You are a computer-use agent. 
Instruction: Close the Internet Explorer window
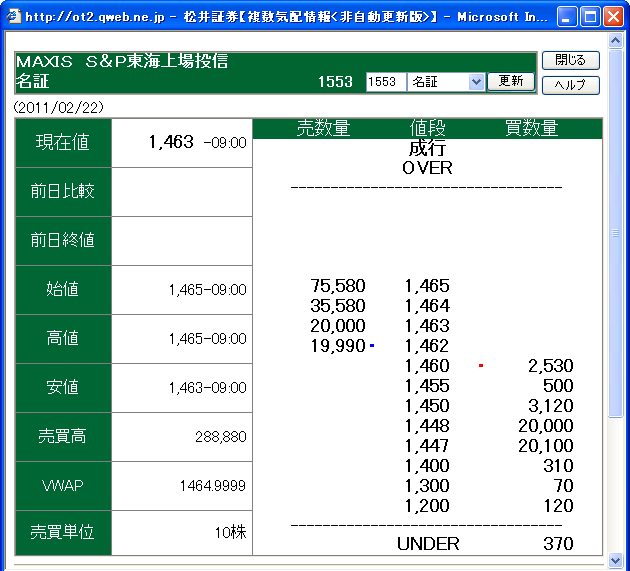pyautogui.click(x=612, y=16)
